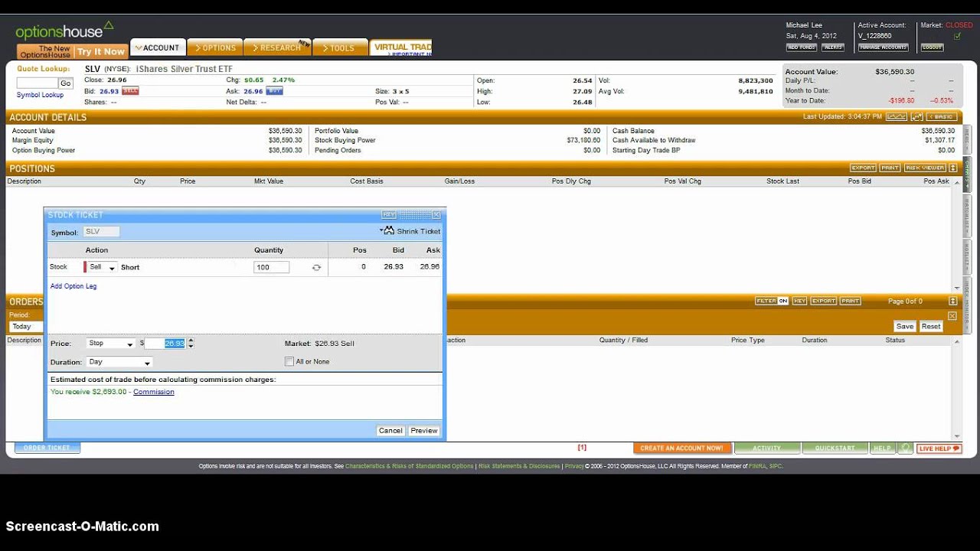
Task: Click the Alerts button
Action: tap(832, 47)
